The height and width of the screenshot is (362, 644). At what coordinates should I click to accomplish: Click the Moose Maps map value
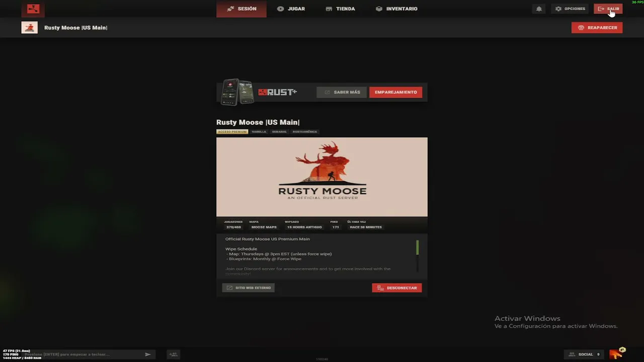point(264,227)
